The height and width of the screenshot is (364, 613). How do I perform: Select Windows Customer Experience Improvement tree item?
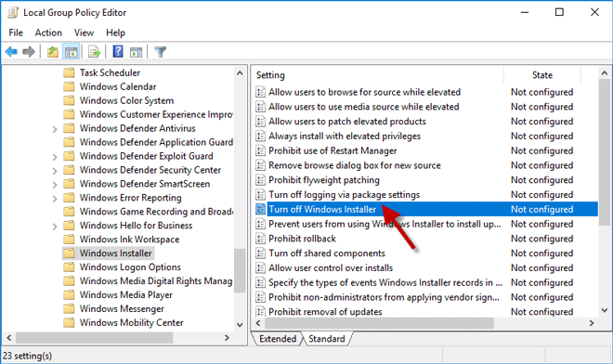[156, 114]
